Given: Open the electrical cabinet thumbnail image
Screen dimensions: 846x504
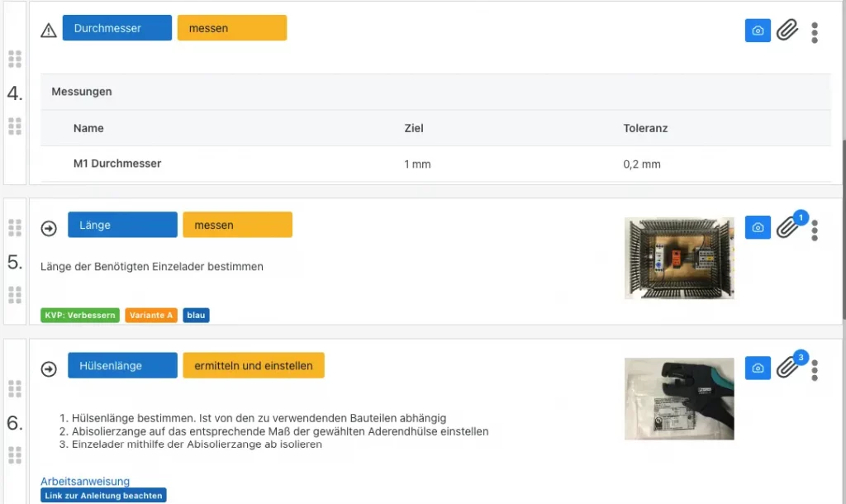Looking at the screenshot, I should pos(679,258).
